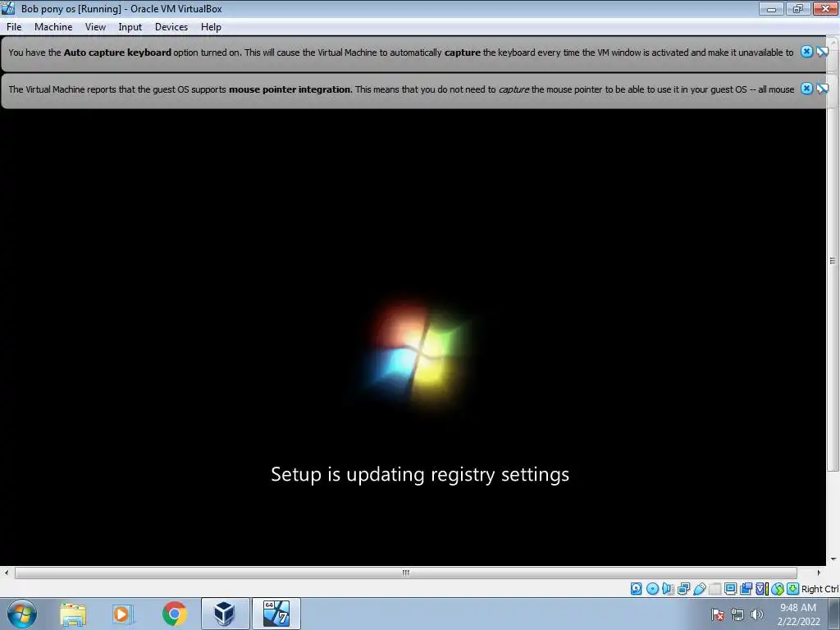Screen dimensions: 840x630
Task: Restore down the VirtualBox VM window
Action: [798, 8]
